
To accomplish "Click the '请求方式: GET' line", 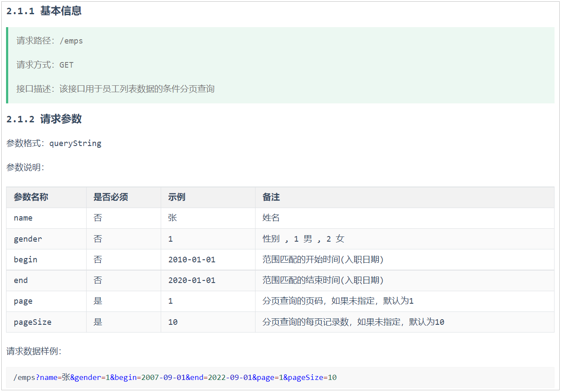I will click(x=45, y=65).
